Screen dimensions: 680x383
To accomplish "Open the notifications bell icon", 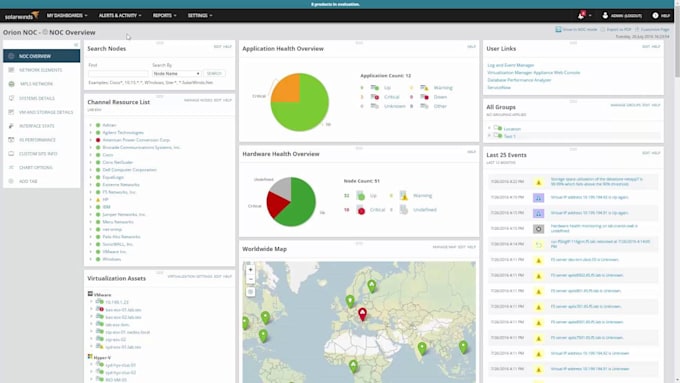I will pyautogui.click(x=581, y=16).
